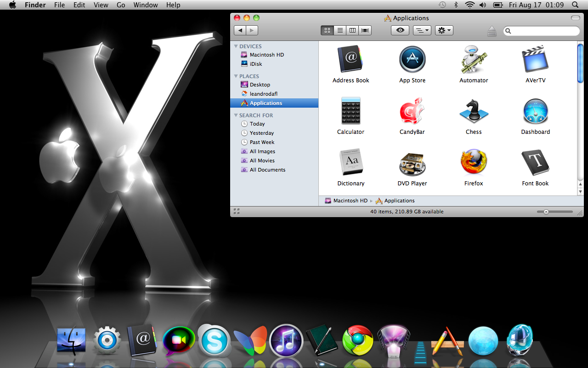The height and width of the screenshot is (368, 588).
Task: Open the Window menu
Action: pos(146,5)
